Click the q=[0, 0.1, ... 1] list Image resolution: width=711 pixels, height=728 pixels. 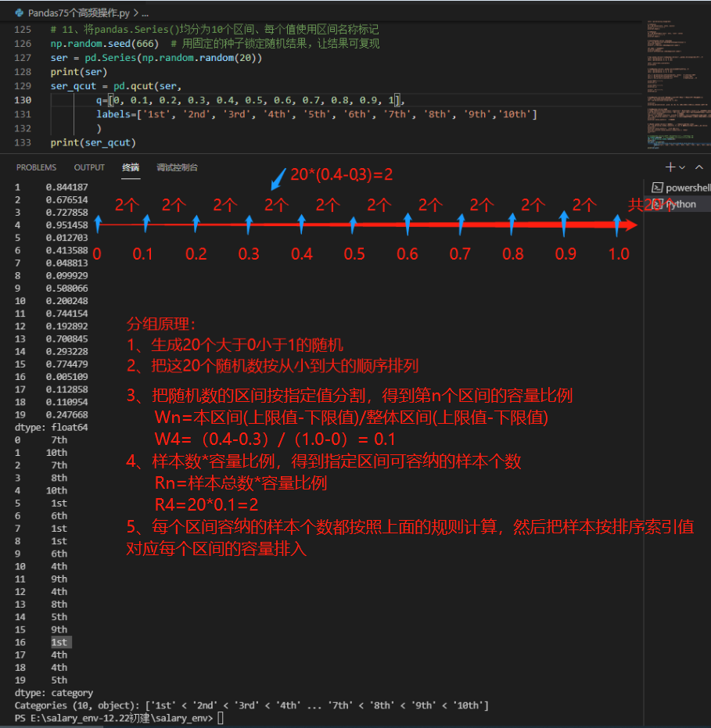[x=250, y=100]
